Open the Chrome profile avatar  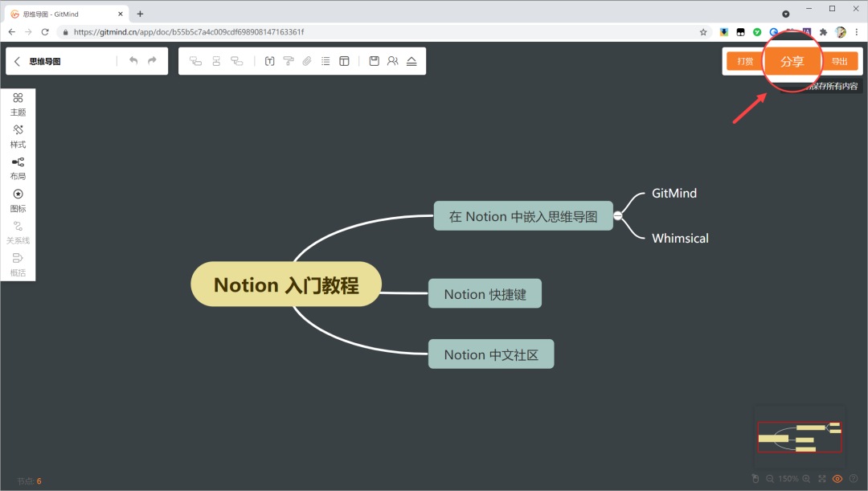pyautogui.click(x=841, y=32)
